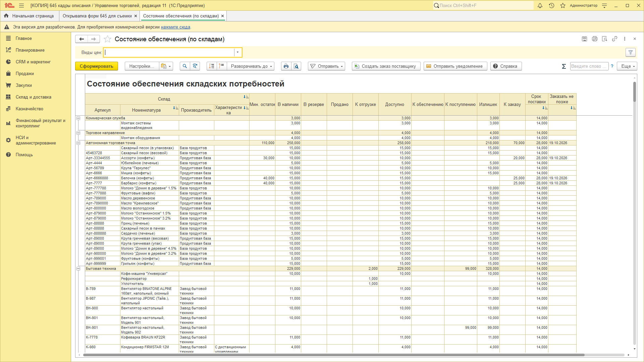This screenshot has width=644, height=362.
Task: Open print preview icon in report toolbar
Action: coord(296,66)
